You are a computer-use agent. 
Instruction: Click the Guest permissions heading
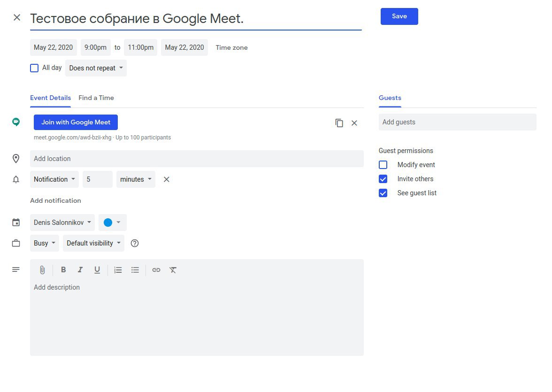click(406, 151)
